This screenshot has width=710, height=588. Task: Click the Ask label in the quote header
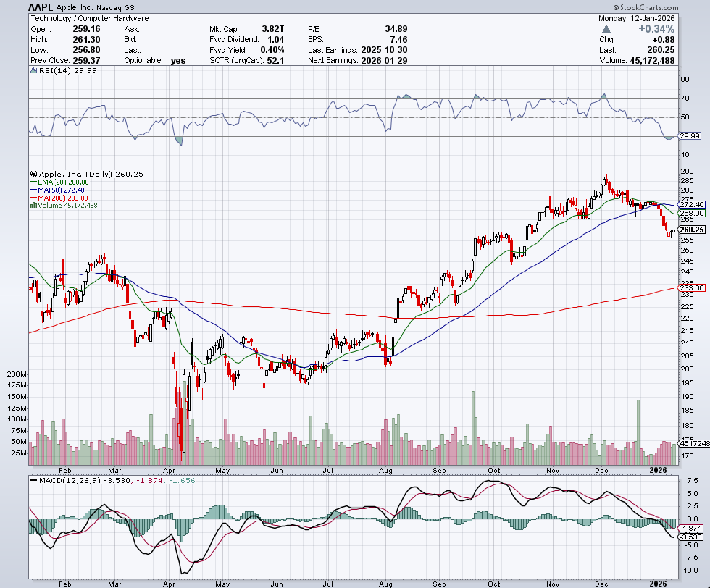(x=132, y=29)
